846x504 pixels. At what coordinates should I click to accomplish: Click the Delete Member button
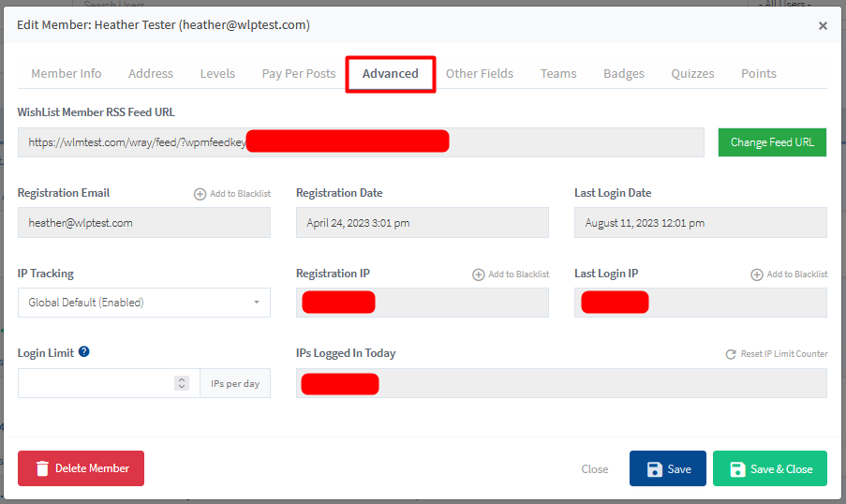point(81,468)
